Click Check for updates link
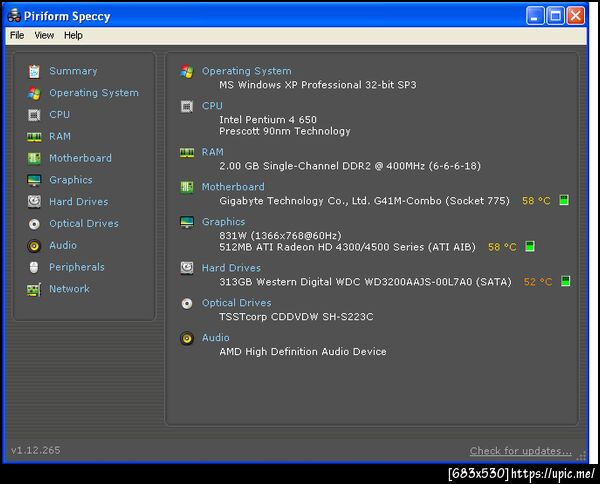600x484 pixels. coord(520,451)
